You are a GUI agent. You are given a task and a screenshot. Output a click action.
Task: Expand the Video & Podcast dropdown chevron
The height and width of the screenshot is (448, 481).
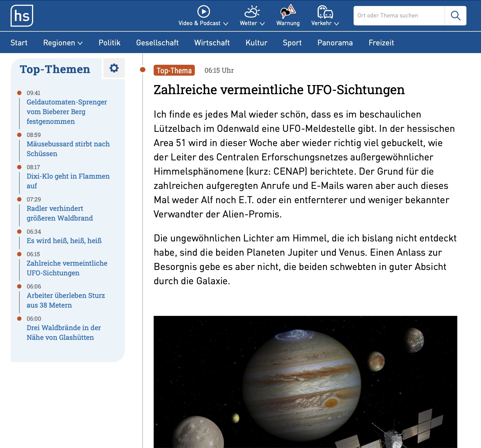[x=226, y=24]
